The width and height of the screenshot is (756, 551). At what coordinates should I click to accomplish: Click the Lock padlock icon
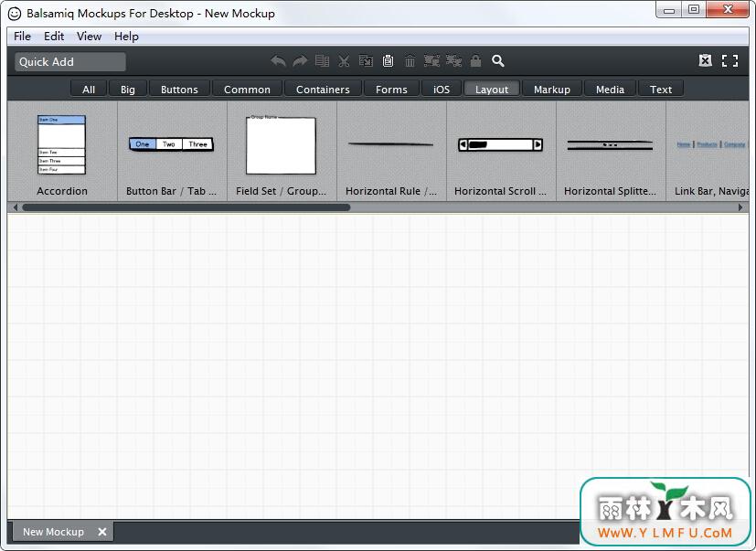pyautogui.click(x=476, y=61)
